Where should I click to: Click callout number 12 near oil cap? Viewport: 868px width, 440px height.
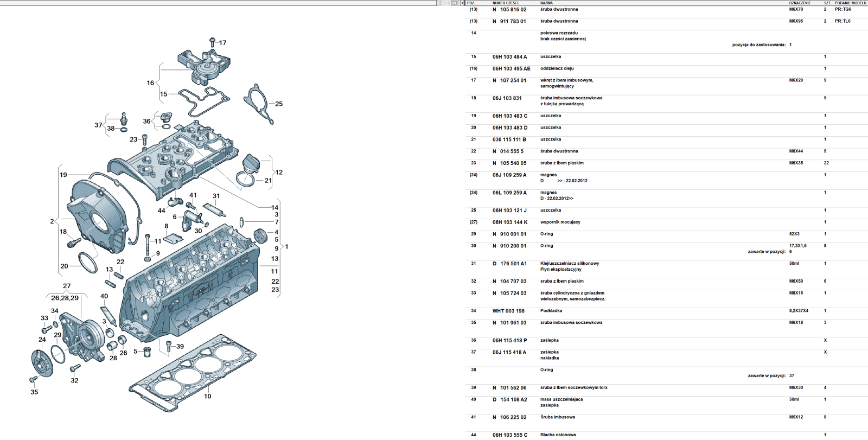(279, 172)
